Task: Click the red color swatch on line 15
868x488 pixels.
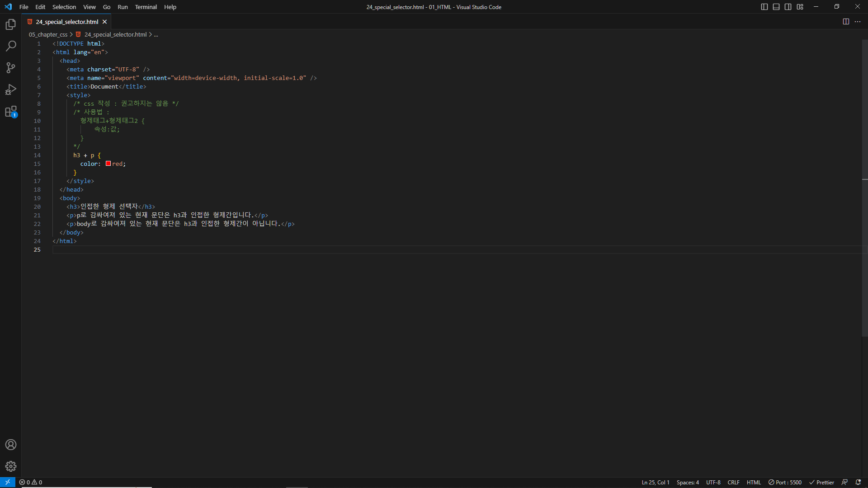Action: click(x=108, y=164)
